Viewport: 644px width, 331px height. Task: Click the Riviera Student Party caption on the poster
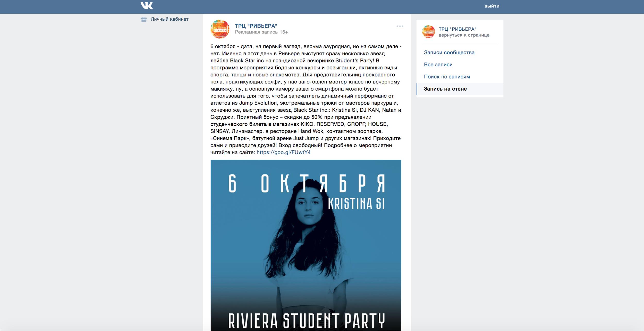(x=307, y=321)
